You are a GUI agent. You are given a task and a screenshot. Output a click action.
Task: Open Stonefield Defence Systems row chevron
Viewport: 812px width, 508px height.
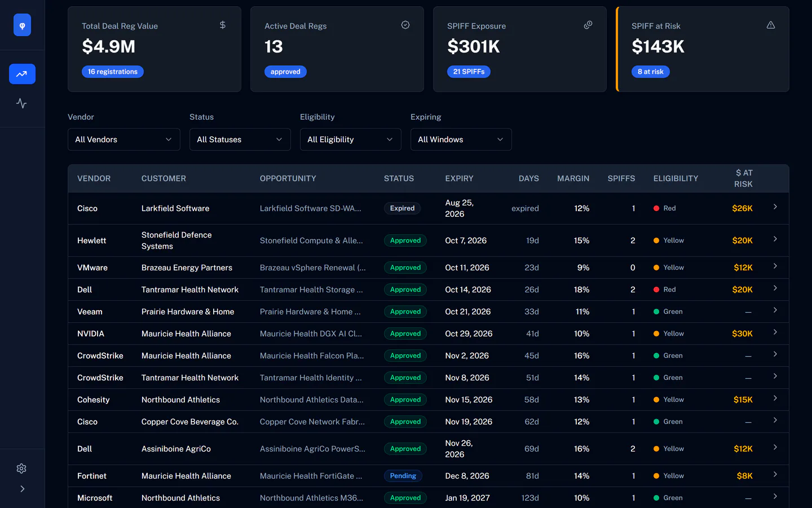[x=775, y=239]
